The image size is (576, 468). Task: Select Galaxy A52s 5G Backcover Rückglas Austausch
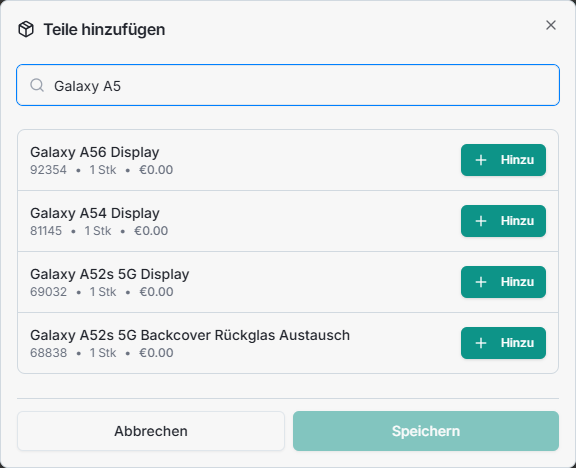(x=190, y=335)
